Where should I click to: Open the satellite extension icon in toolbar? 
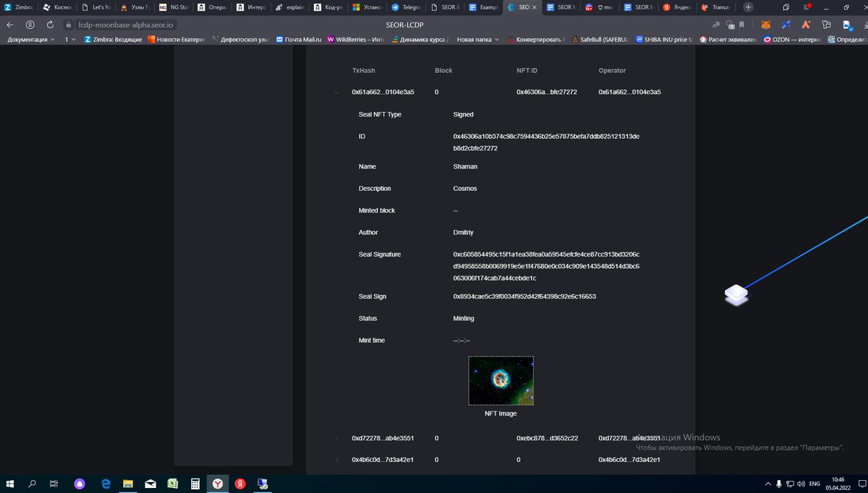point(786,24)
